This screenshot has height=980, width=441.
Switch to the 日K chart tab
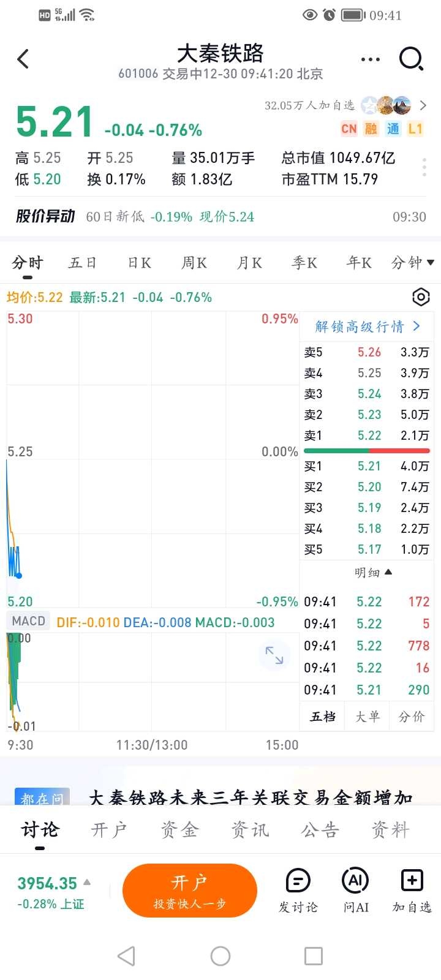139,263
